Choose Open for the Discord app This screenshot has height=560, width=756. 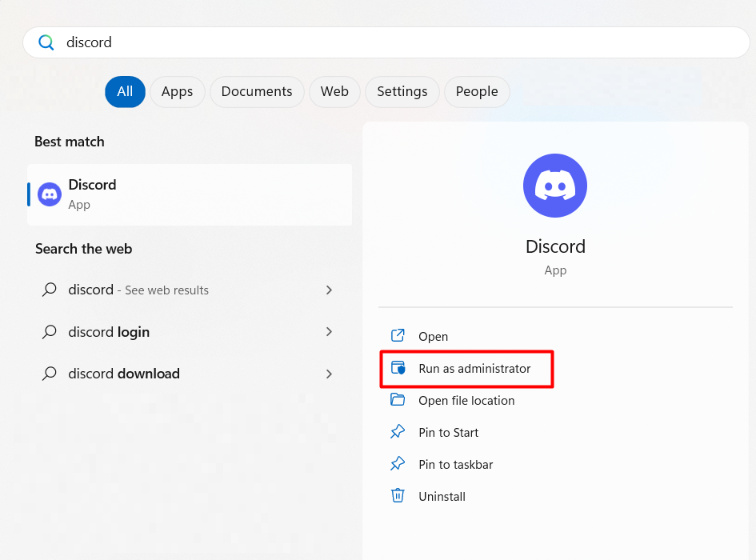point(433,337)
